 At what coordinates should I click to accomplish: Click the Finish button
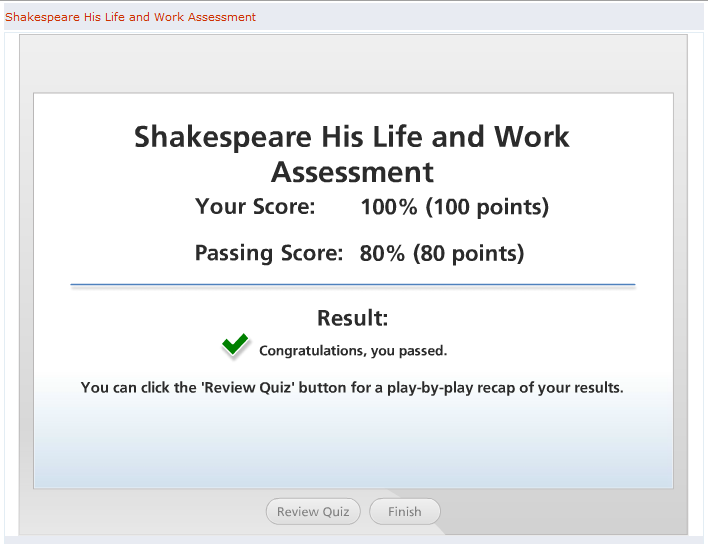click(x=405, y=511)
